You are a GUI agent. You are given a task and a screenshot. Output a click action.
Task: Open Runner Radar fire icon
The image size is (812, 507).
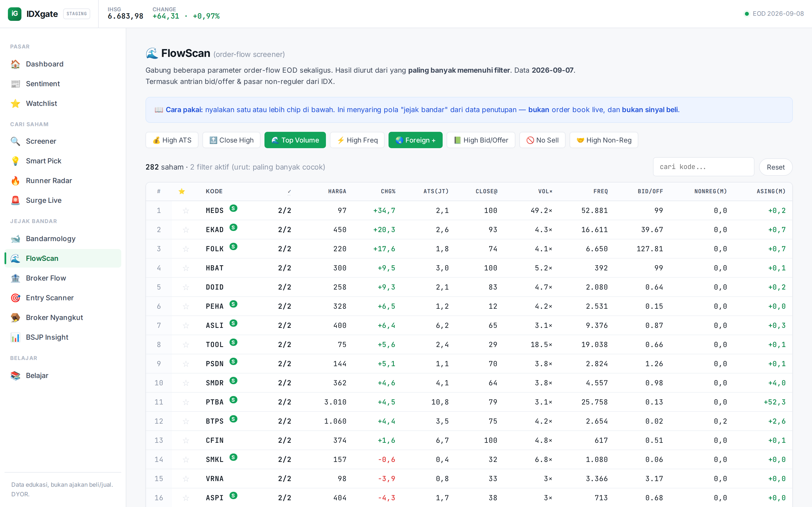16,181
